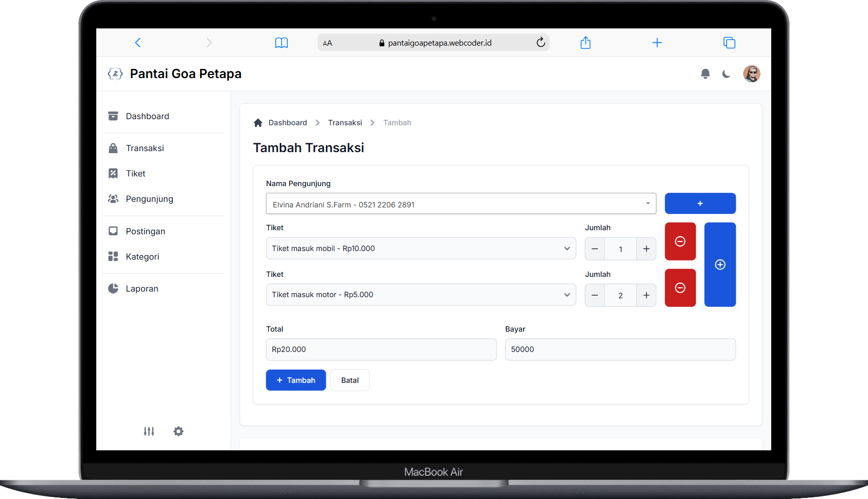
Task: Show all browser tabs overview
Action: pos(729,43)
